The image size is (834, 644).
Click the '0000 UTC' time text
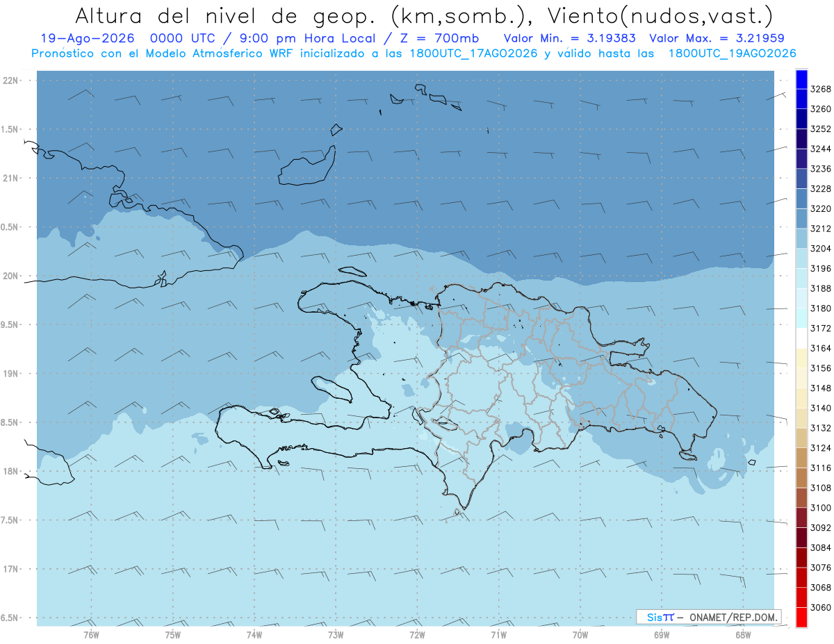[184, 38]
